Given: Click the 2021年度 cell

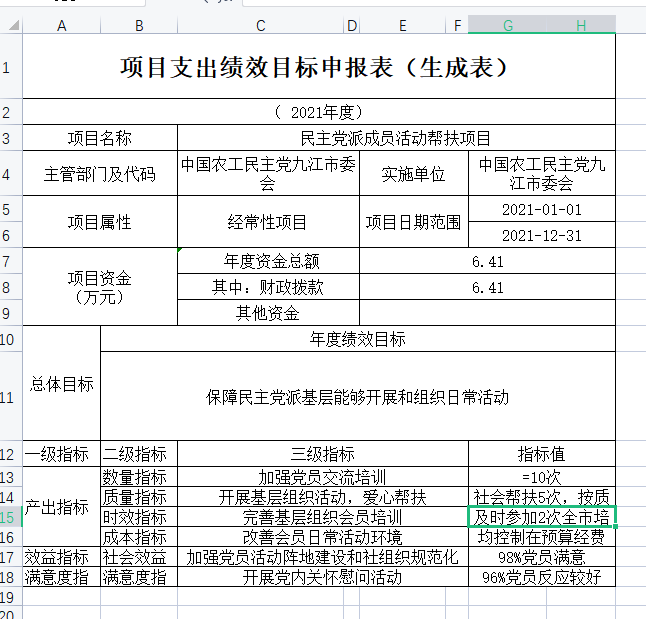Looking at the screenshot, I should point(318,112).
